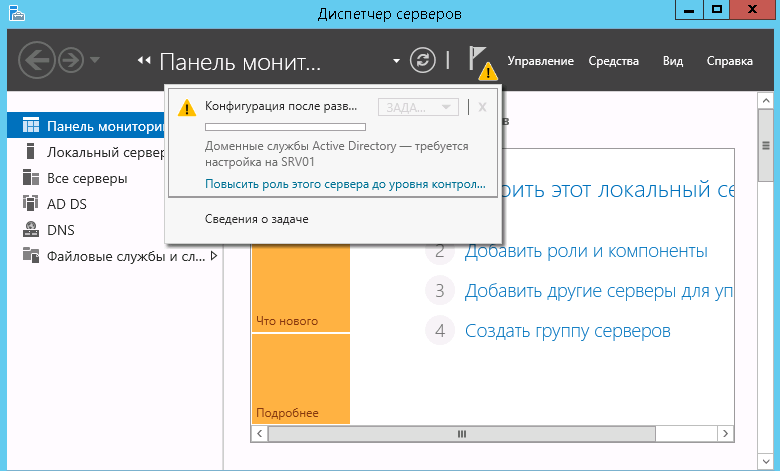Screen dimensions: 780x471
Task: Select Локальный сервер in sidebar
Action: coord(86,152)
